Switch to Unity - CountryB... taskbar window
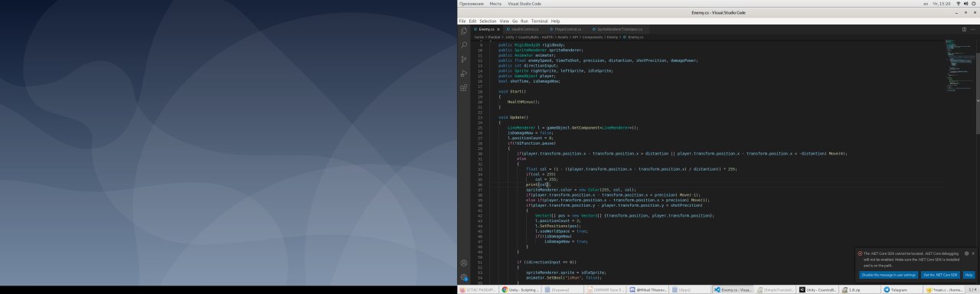This screenshot has height=294, width=980. pyautogui.click(x=819, y=290)
